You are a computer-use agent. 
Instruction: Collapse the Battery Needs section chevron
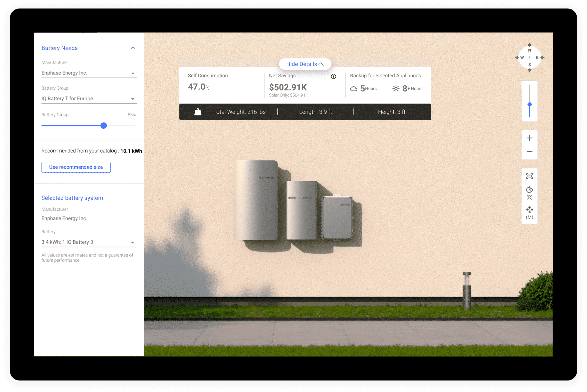[133, 48]
